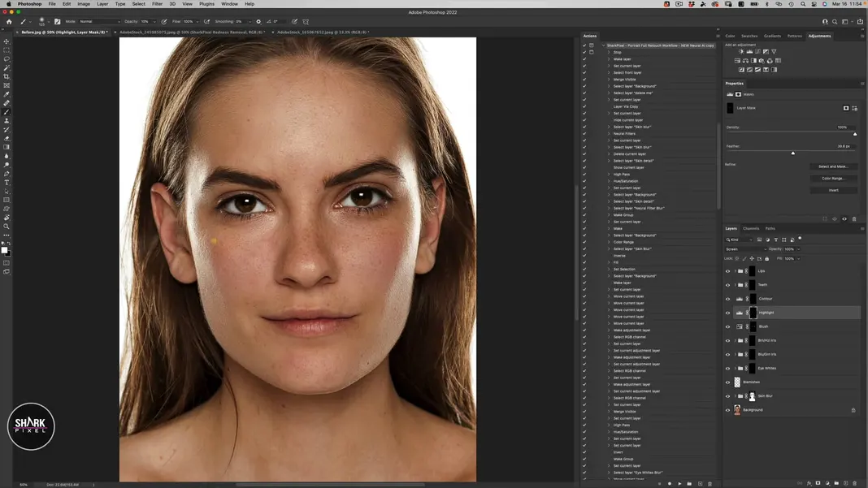Switch to the Paths tab
This screenshot has width=868, height=488.
770,228
